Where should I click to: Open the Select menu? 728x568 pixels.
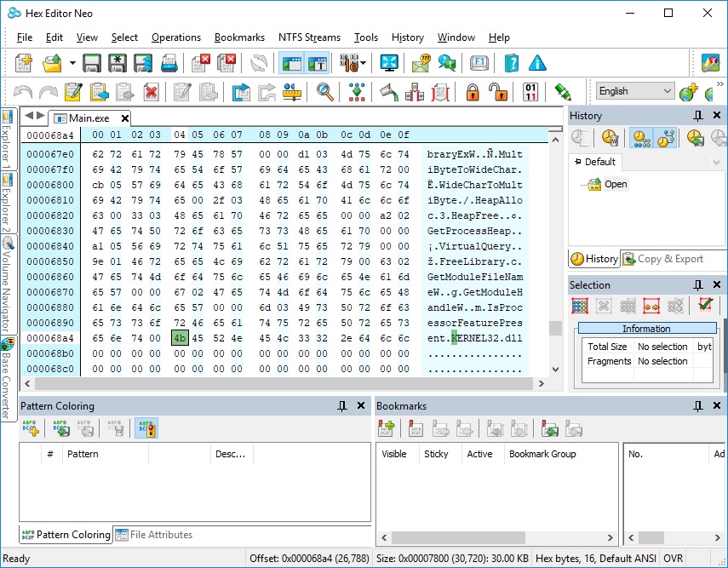tap(124, 37)
